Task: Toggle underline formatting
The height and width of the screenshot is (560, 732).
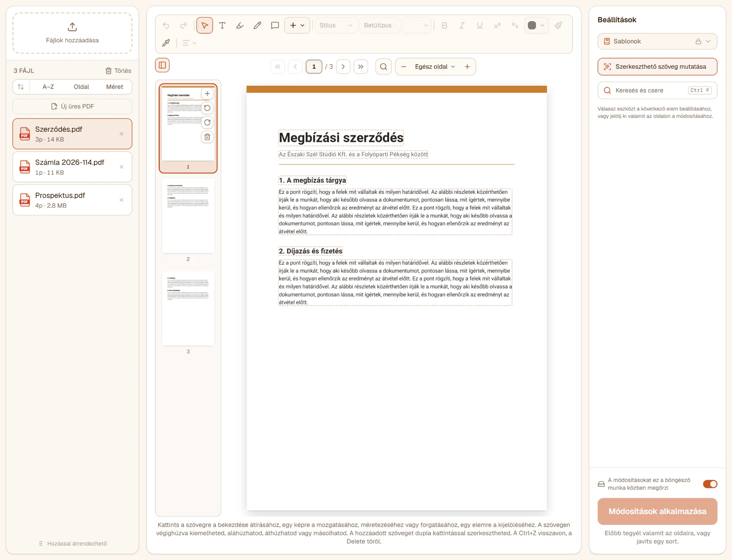Action: click(479, 25)
